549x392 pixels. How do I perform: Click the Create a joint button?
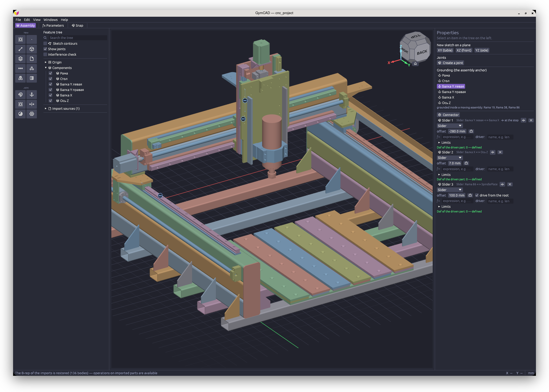(x=450, y=63)
